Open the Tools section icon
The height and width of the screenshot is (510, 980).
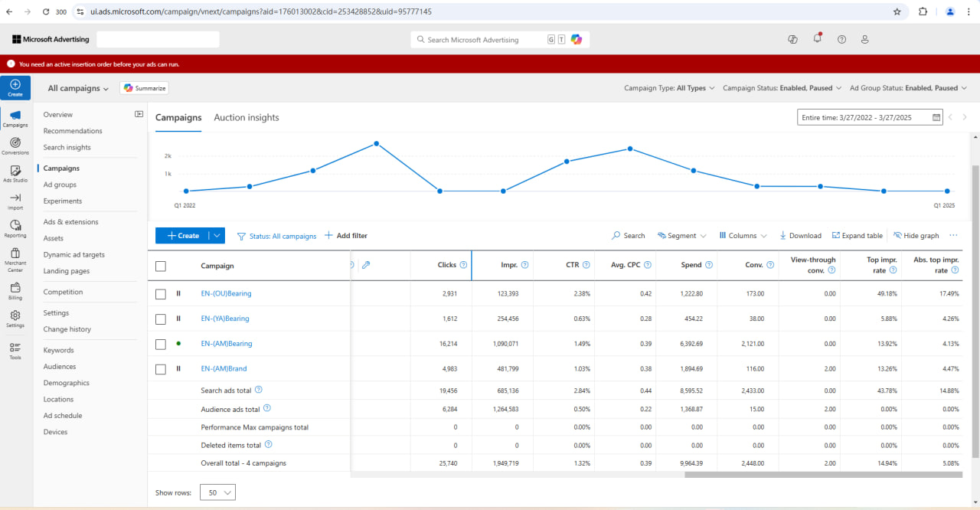[x=15, y=351]
